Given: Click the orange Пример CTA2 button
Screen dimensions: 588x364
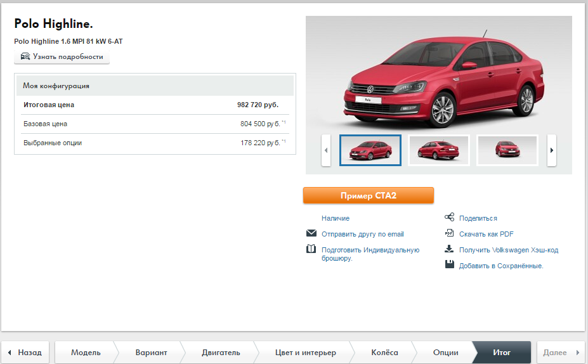Looking at the screenshot, I should tap(369, 195).
